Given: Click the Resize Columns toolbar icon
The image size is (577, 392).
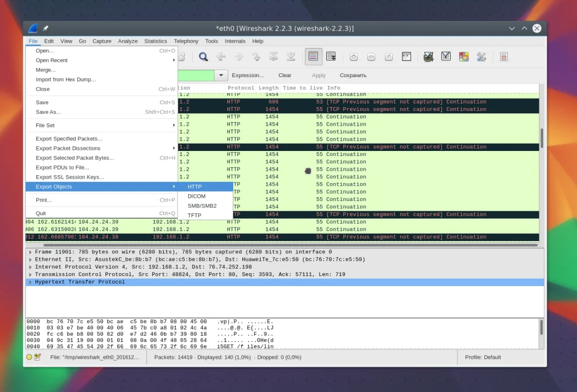Looking at the screenshot, I should pos(406,57).
